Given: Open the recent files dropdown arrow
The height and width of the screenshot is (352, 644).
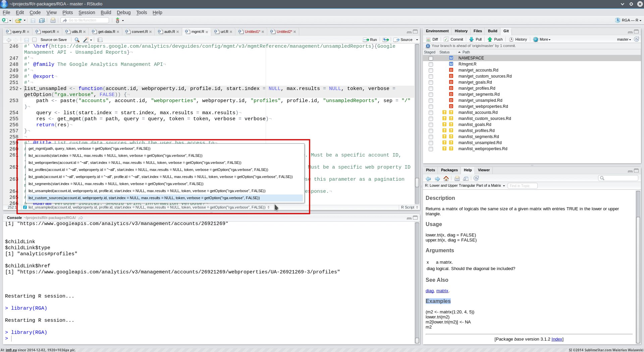Looking at the screenshot, I should (24, 21).
